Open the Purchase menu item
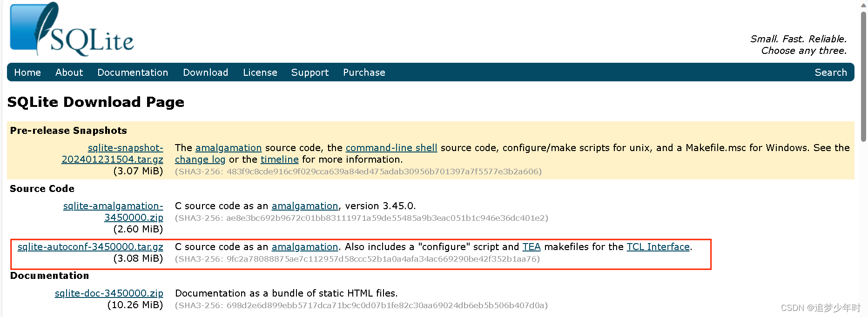The height and width of the screenshot is (317, 868). click(x=364, y=73)
